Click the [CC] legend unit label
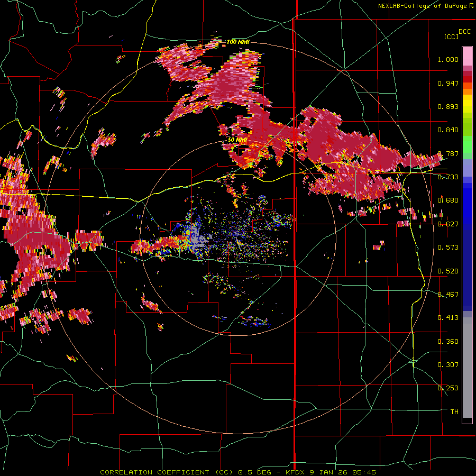Screen dimensions: 476x476 click(x=452, y=36)
